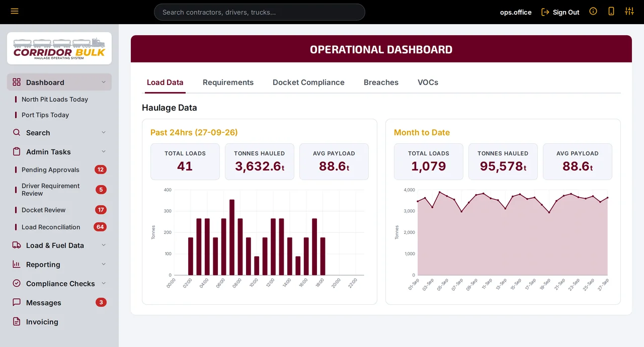Click the Messages menu label

point(44,303)
